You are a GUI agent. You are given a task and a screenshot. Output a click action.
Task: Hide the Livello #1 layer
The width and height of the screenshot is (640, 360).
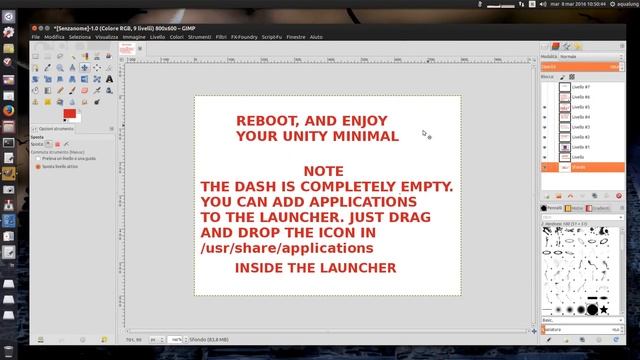pyautogui.click(x=544, y=147)
